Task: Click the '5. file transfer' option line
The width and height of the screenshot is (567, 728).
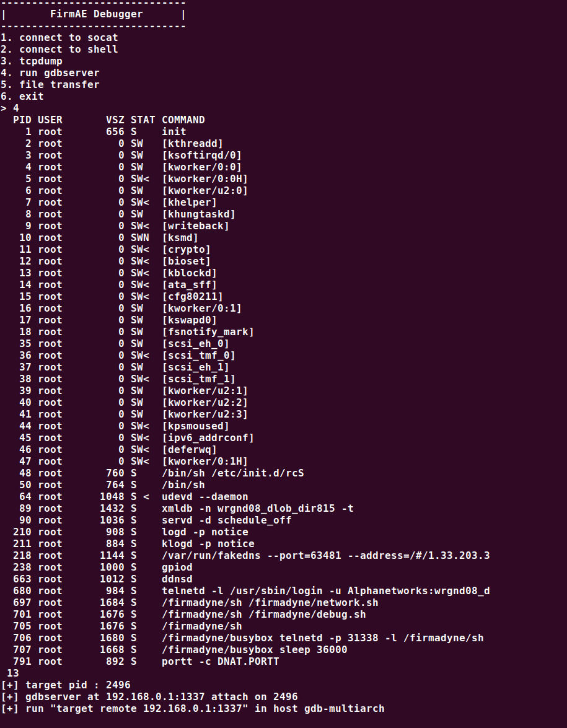Action: tap(50, 84)
